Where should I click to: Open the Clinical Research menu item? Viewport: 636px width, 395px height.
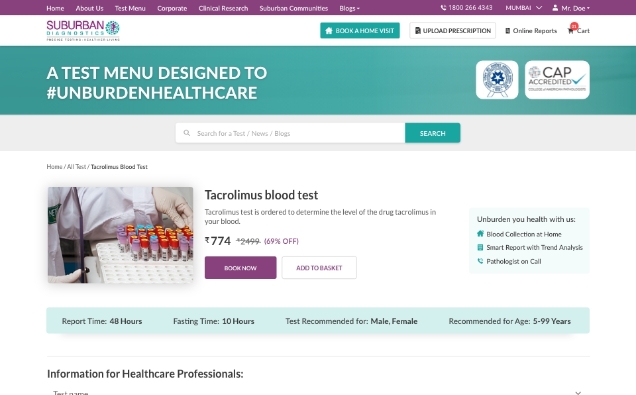[223, 8]
